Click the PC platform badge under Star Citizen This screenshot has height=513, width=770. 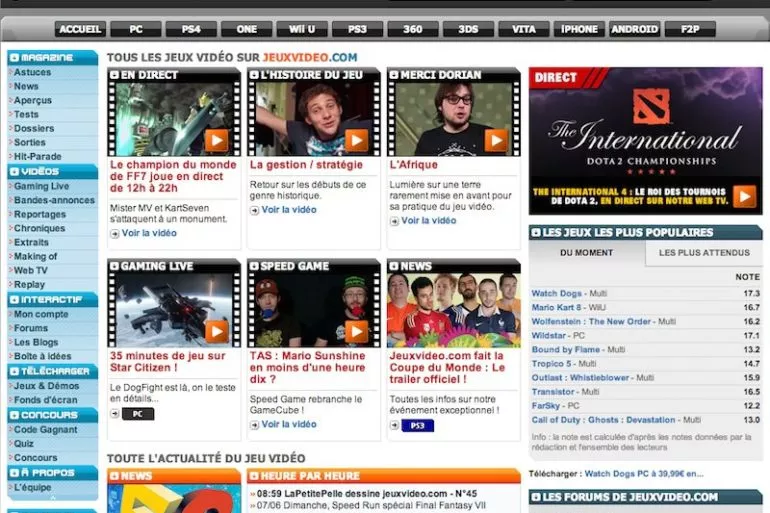click(138, 414)
